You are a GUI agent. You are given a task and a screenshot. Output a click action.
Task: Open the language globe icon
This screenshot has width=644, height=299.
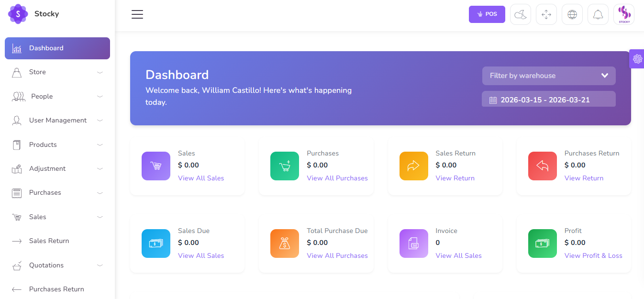(x=572, y=14)
